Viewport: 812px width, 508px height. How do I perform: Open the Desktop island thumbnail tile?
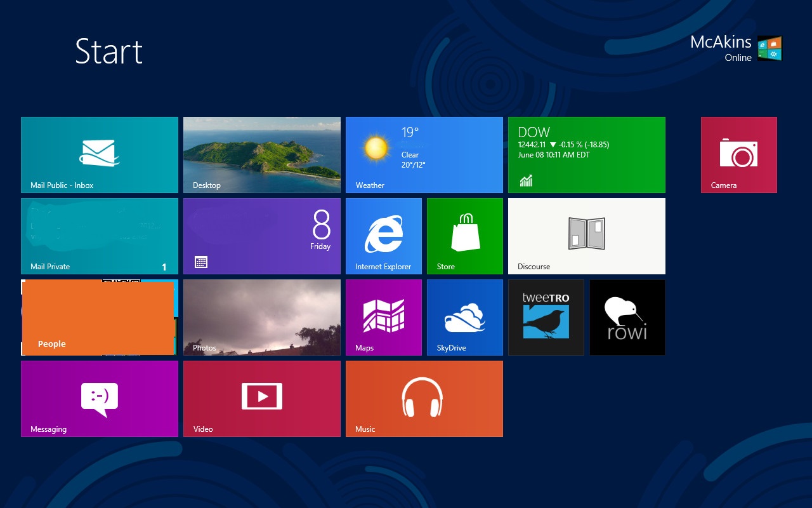point(261,154)
